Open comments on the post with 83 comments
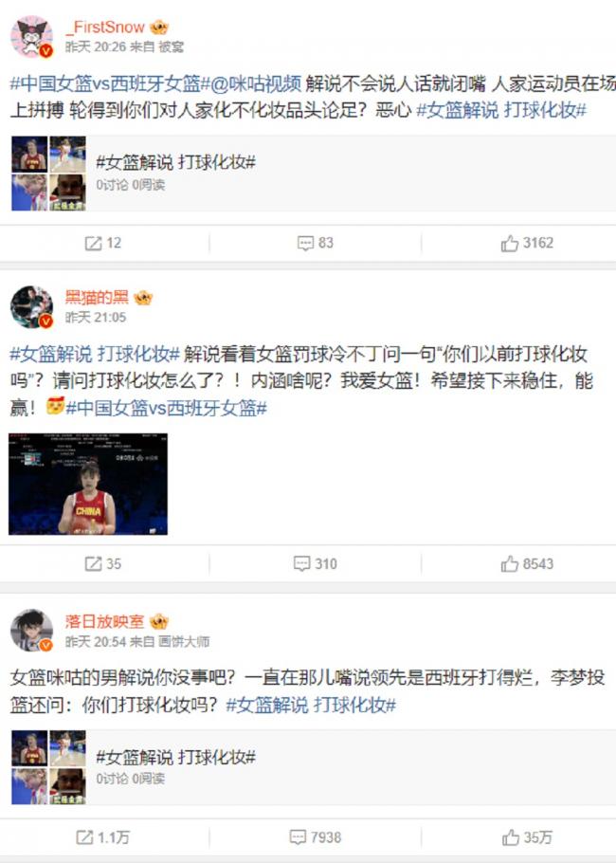The height and width of the screenshot is (863, 616). (316, 243)
